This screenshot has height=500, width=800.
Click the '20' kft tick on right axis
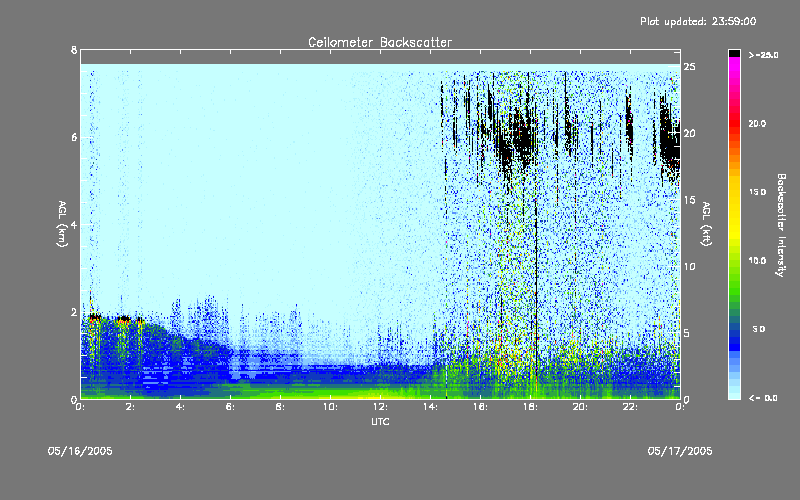[x=689, y=133]
